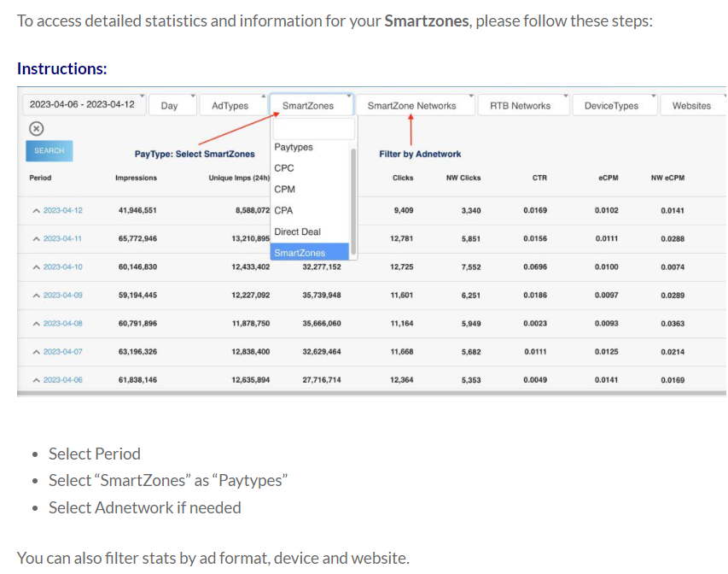Expand the 2023-04-06 row chevron
Viewport: 728px width, 574px height.
[x=36, y=380]
